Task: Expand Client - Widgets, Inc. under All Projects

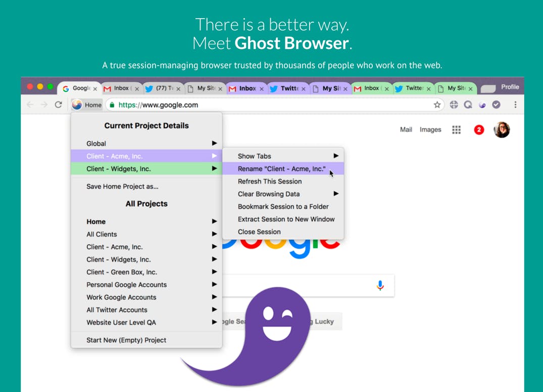Action: 146,259
